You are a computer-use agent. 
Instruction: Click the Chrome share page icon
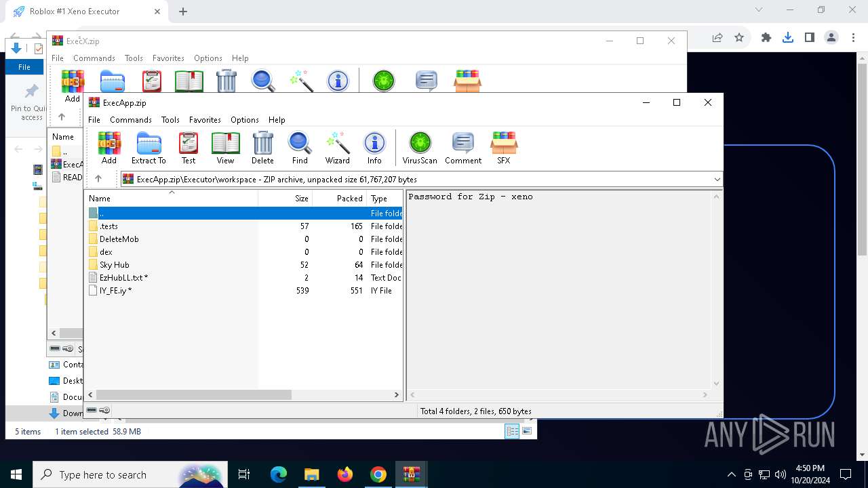point(717,38)
